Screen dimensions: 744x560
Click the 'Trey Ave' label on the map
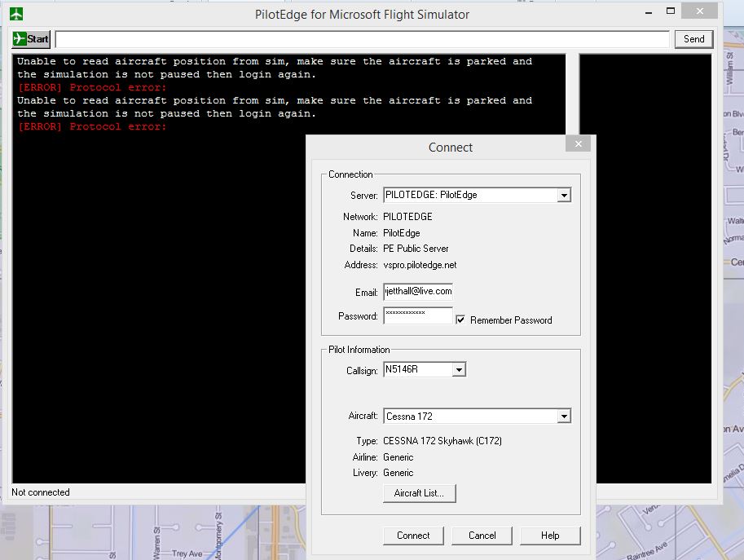187,553
